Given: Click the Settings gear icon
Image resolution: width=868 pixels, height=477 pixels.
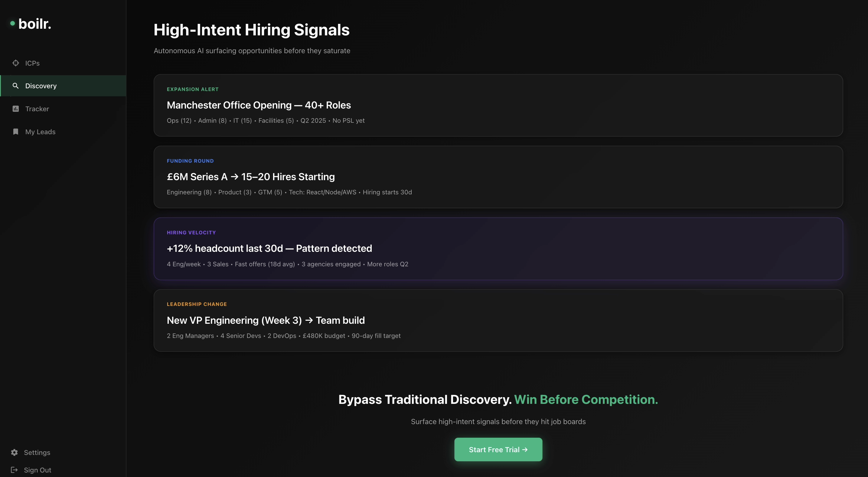Looking at the screenshot, I should pyautogui.click(x=14, y=453).
